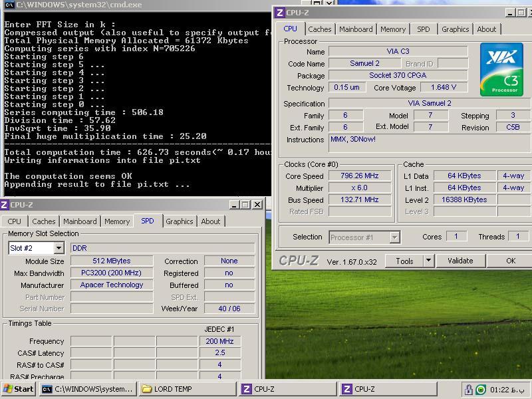Open Graphics tab in right CPU-Z window
This screenshot has height=399, width=532.
pos(455,29)
